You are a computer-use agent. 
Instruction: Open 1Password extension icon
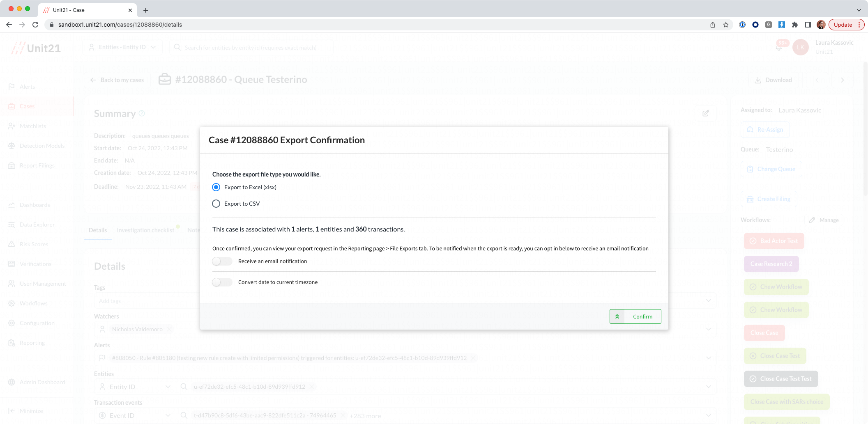742,25
